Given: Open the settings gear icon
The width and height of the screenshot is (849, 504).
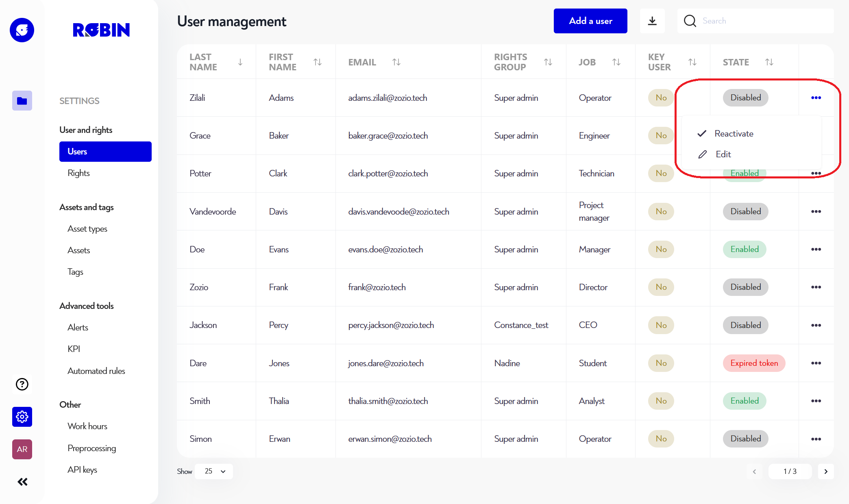Looking at the screenshot, I should coord(22,417).
